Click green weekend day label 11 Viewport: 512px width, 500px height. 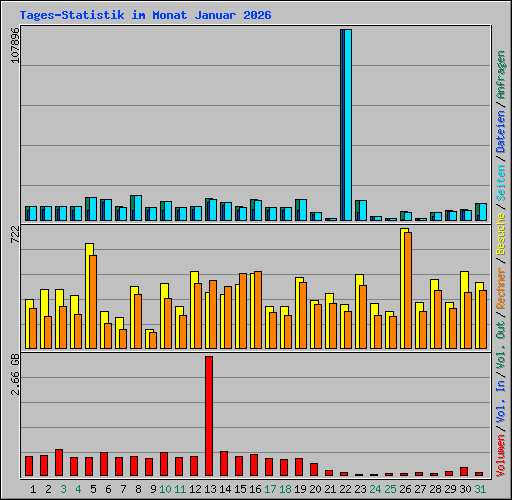(180, 489)
